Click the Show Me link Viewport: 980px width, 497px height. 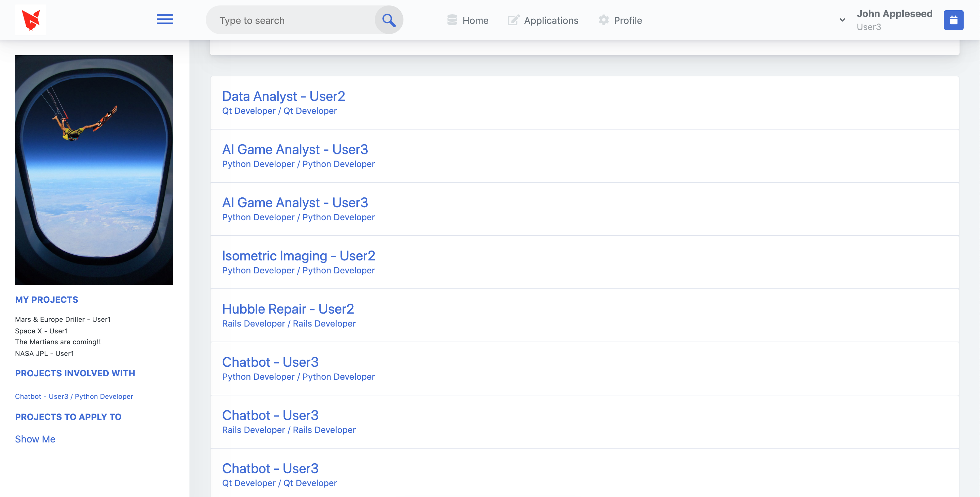[x=35, y=439]
